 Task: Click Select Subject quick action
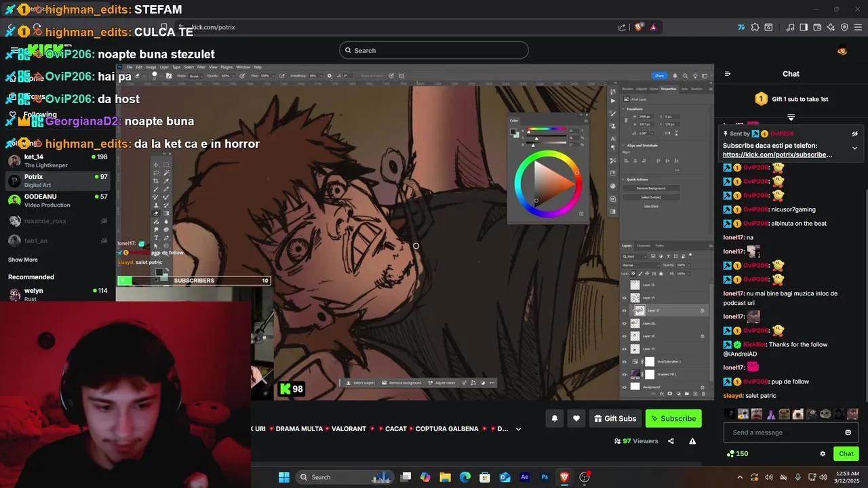click(651, 197)
